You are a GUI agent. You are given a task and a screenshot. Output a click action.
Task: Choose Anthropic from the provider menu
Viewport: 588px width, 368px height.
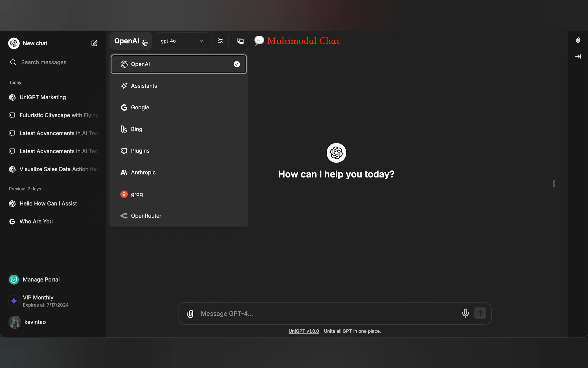click(143, 173)
